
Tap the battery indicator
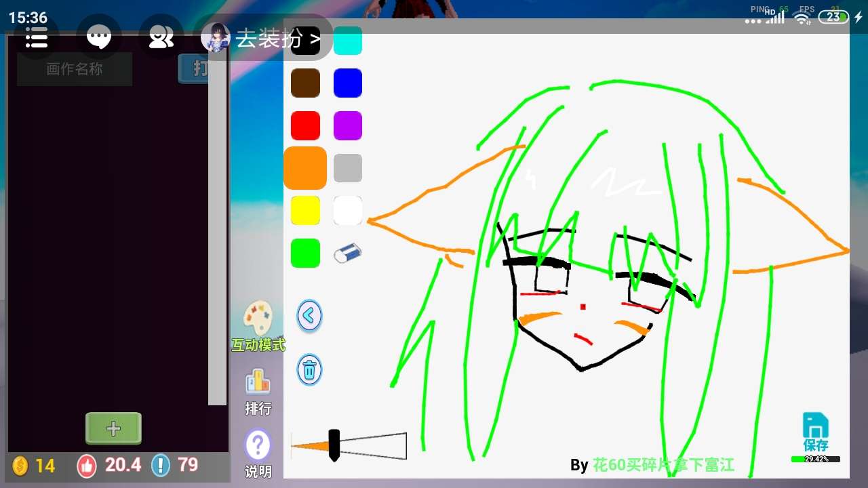(833, 17)
